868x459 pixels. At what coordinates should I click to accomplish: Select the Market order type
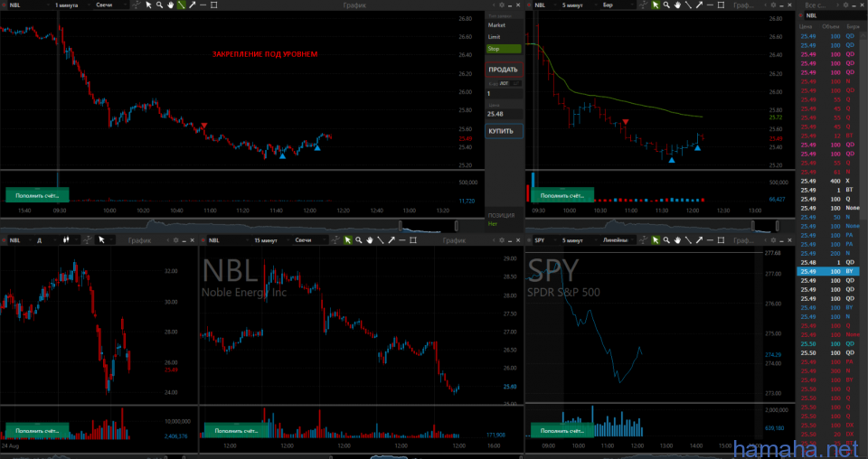pyautogui.click(x=496, y=25)
